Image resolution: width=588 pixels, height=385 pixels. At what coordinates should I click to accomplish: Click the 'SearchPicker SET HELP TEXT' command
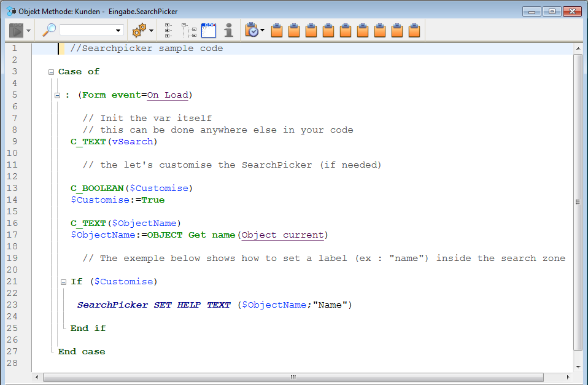click(x=153, y=305)
